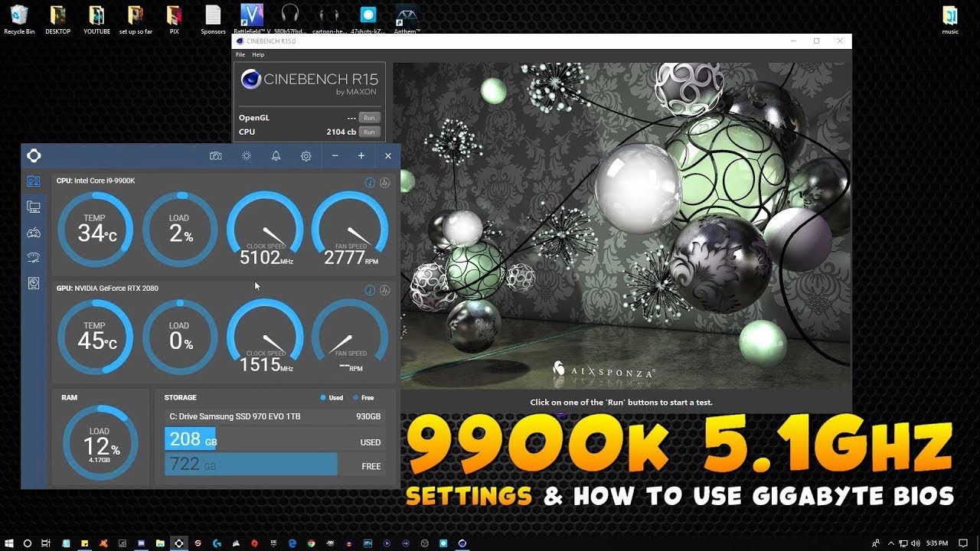Click the GPU TEMP 45°C gauge
Screen dimensions: 980x551
coord(96,337)
